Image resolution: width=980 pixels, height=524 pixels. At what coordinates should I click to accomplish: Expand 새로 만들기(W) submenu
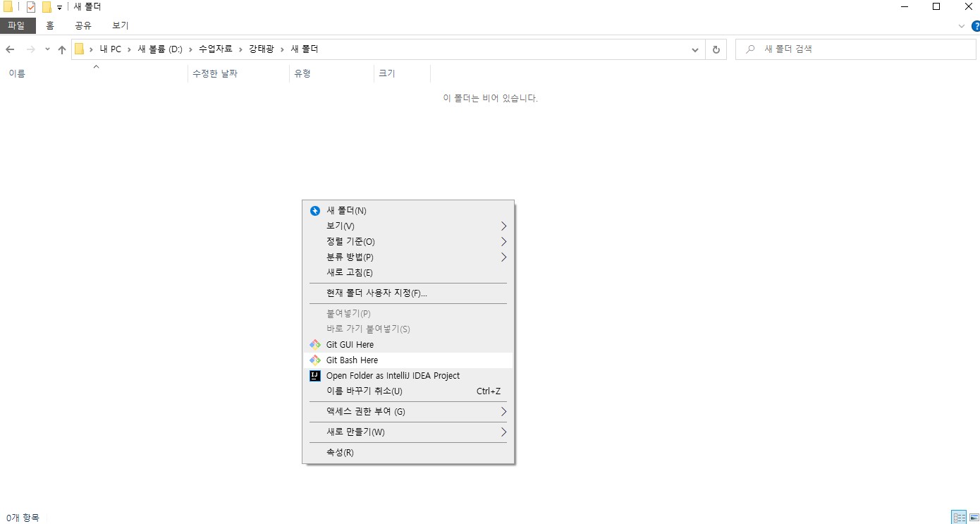pyautogui.click(x=408, y=432)
